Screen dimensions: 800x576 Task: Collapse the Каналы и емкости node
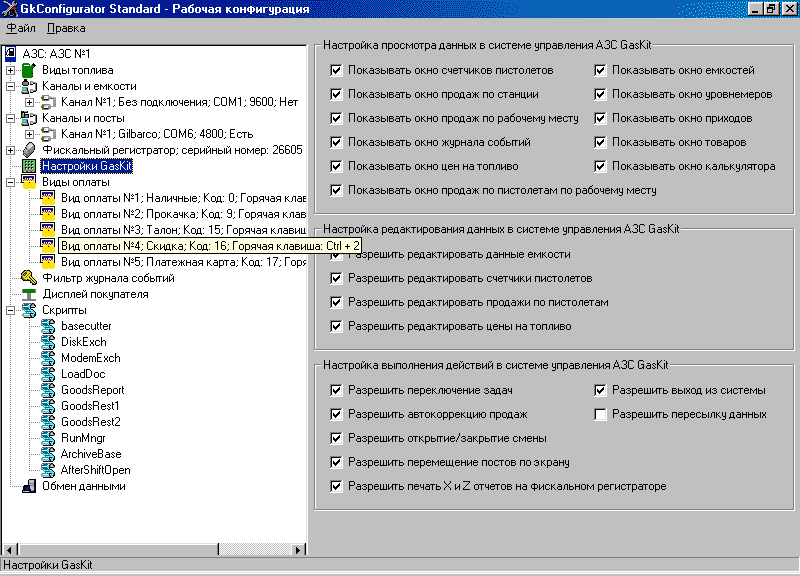10,86
